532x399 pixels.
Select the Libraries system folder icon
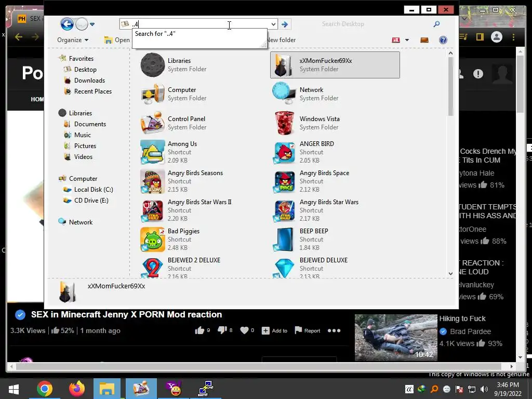click(x=153, y=65)
